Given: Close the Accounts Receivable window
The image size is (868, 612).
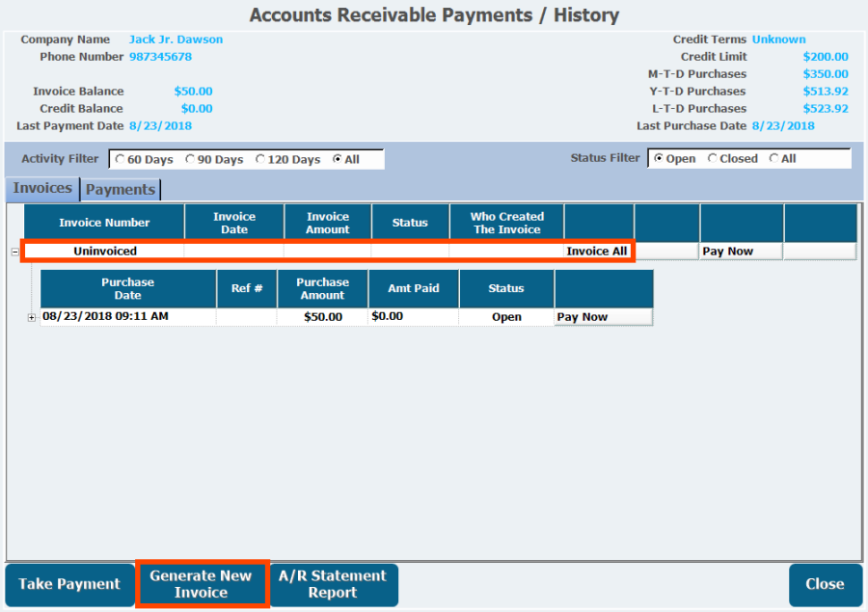Looking at the screenshot, I should click(825, 584).
